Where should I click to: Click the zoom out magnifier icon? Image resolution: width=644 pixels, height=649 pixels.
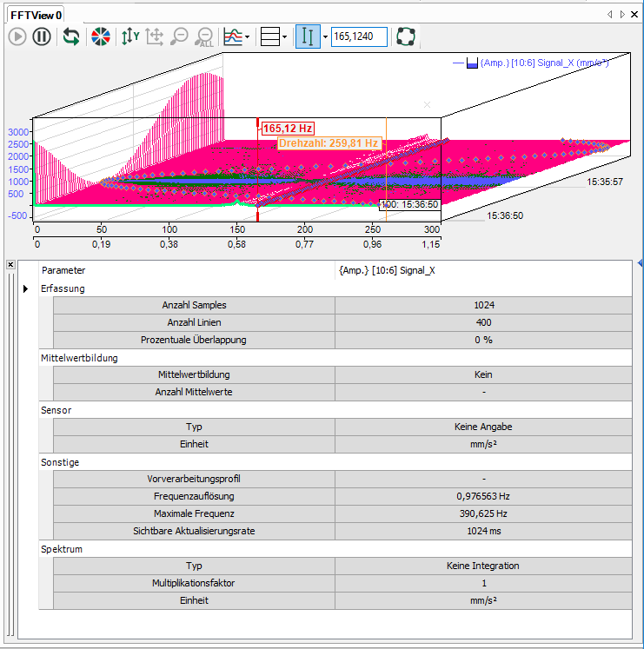point(179,36)
